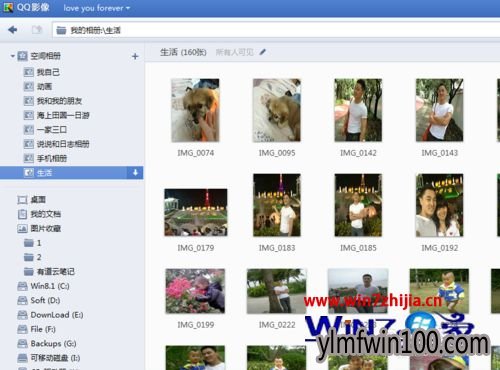Screen dimensions: 500x370
Task: Add a new album with plus icon
Action: click(x=135, y=56)
